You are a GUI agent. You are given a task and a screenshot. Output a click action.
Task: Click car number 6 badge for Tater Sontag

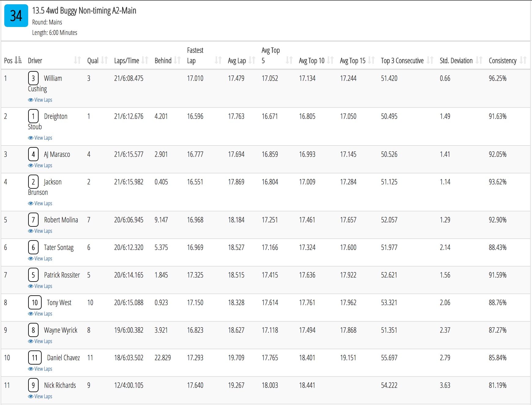[33, 247]
